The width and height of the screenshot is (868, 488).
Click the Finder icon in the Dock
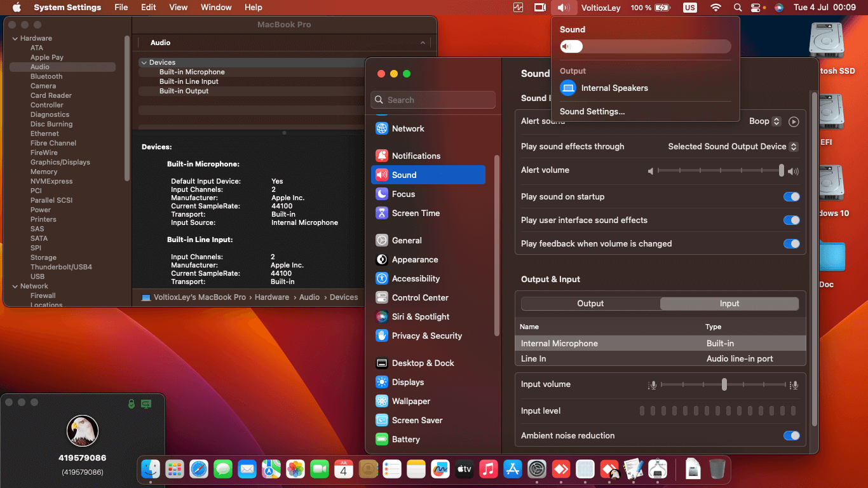coord(151,470)
